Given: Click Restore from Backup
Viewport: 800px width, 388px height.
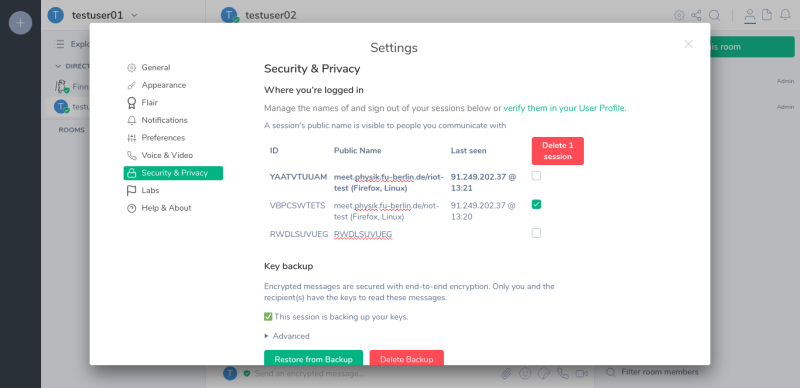Looking at the screenshot, I should (x=313, y=358).
